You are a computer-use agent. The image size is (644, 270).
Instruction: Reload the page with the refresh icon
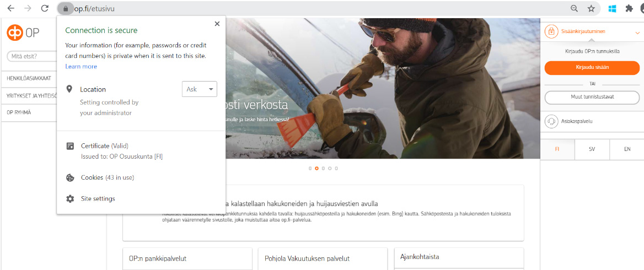pos(45,8)
